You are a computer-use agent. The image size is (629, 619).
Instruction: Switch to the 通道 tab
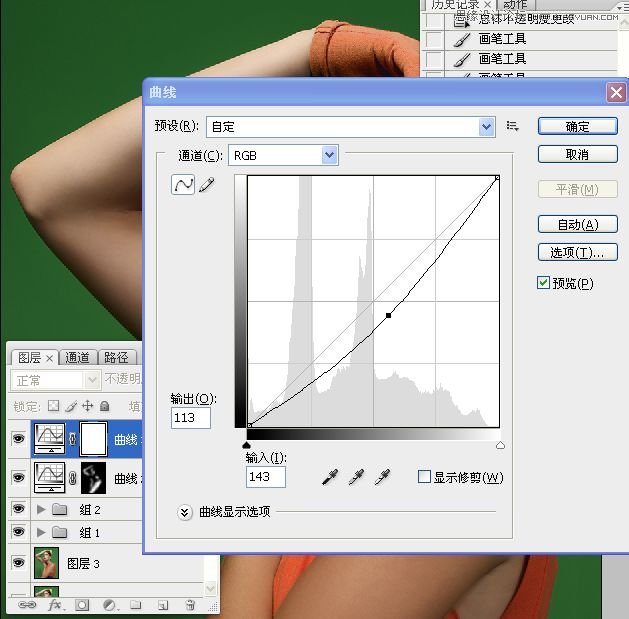[x=77, y=357]
